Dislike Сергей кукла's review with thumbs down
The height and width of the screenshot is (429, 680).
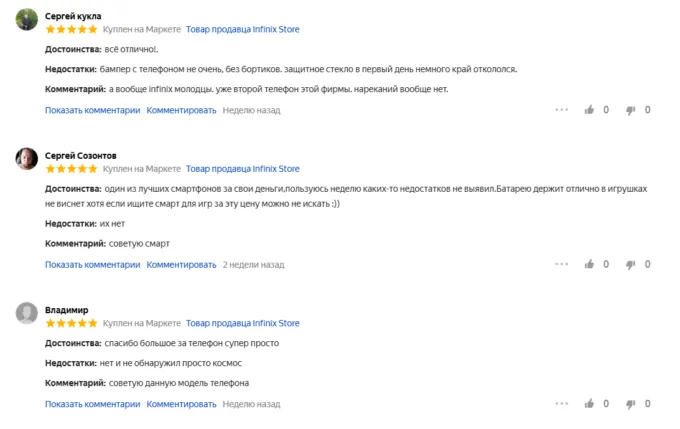tap(631, 110)
